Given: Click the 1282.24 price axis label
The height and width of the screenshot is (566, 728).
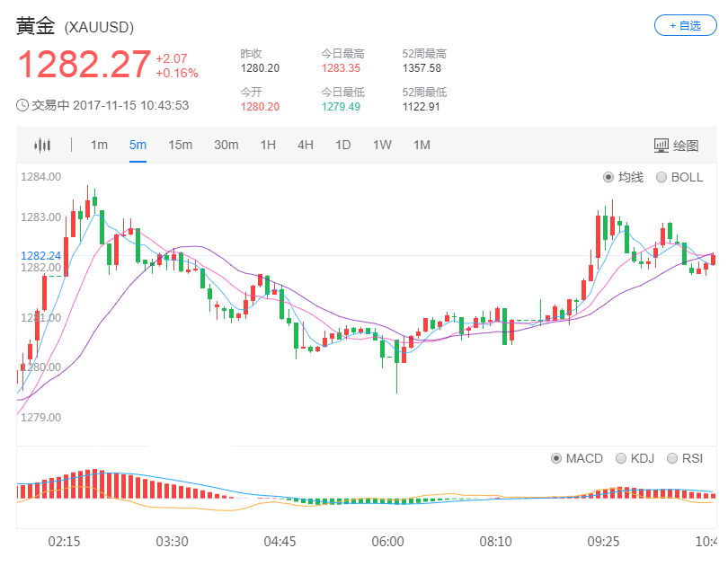Looking at the screenshot, I should point(40,255).
